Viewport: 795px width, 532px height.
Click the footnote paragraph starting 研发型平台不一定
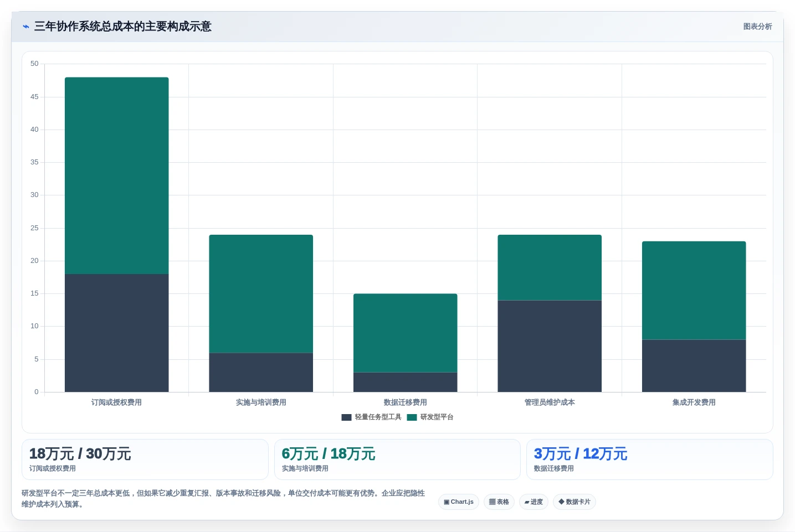point(223,499)
